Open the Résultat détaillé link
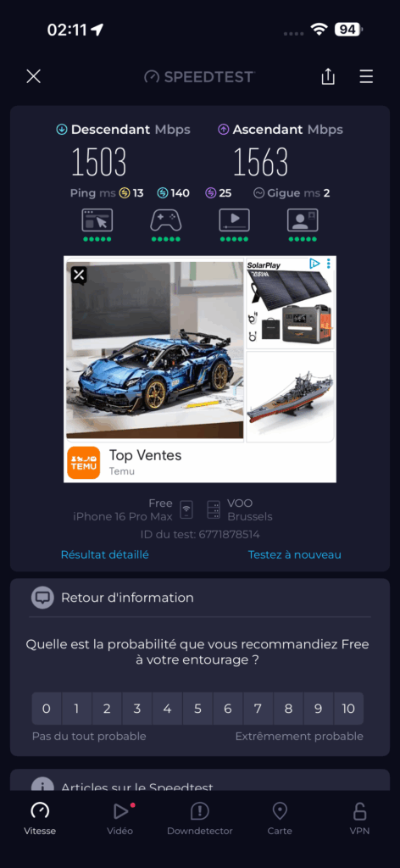The width and height of the screenshot is (400, 868). coord(104,554)
